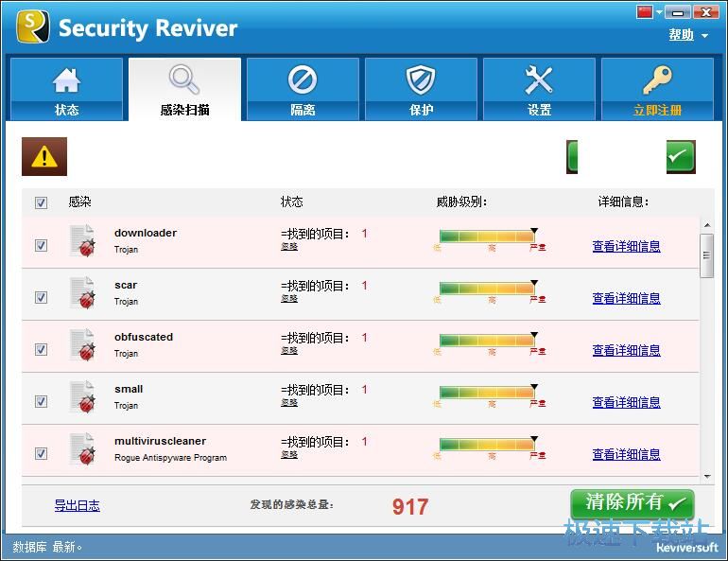Click the 忽略 ignore link for small
The height and width of the screenshot is (561, 728).
pyautogui.click(x=289, y=403)
